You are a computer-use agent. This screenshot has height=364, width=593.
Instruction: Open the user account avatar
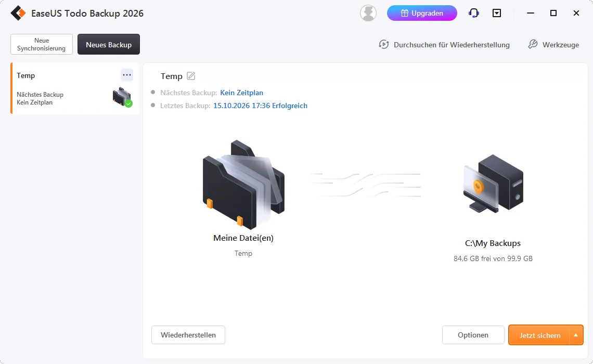[368, 13]
